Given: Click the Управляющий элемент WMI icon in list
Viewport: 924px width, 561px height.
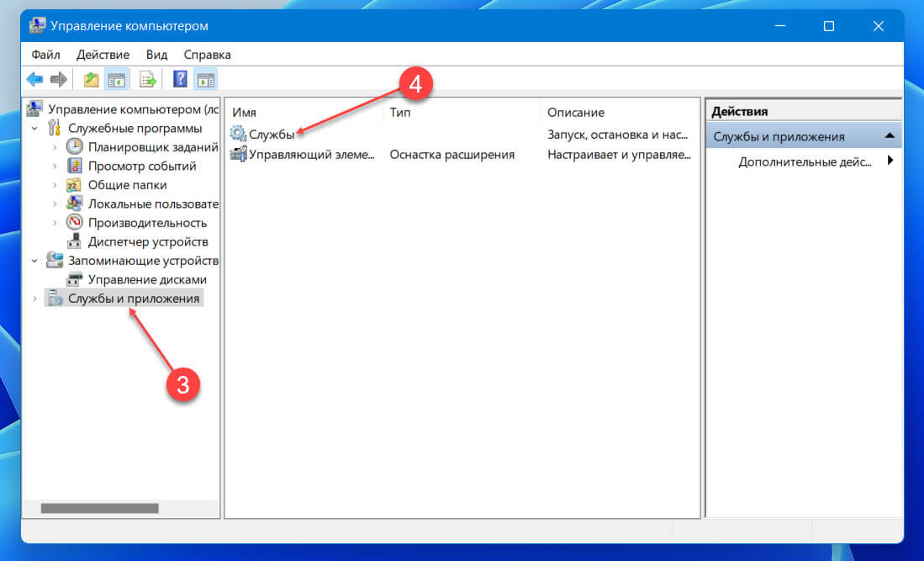Looking at the screenshot, I should click(x=238, y=154).
